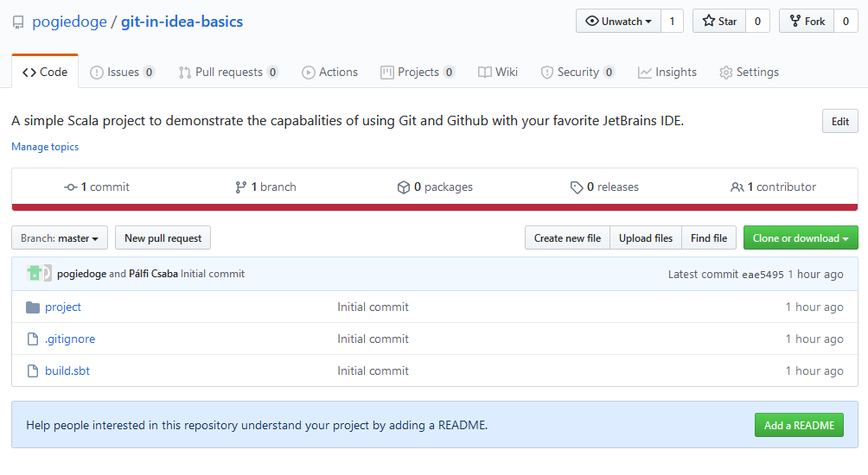Expand the Branch: master dropdown
The height and width of the screenshot is (475, 868).
[60, 237]
